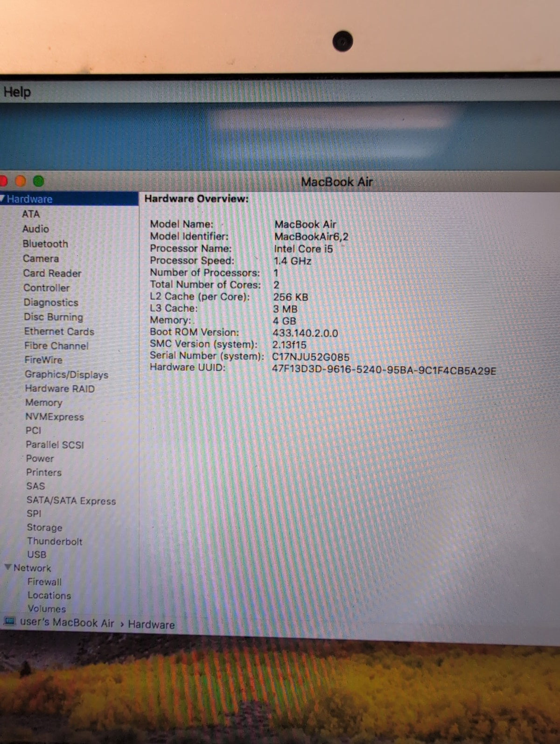Screen dimensions: 560x744
Task: Select ATA in the sidebar
Action: (x=31, y=214)
